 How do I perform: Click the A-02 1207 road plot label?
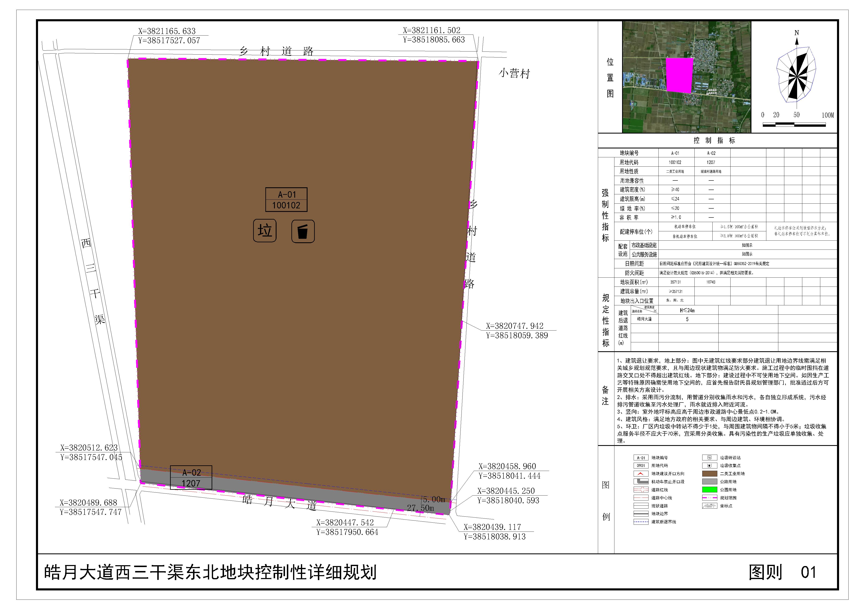tap(191, 478)
